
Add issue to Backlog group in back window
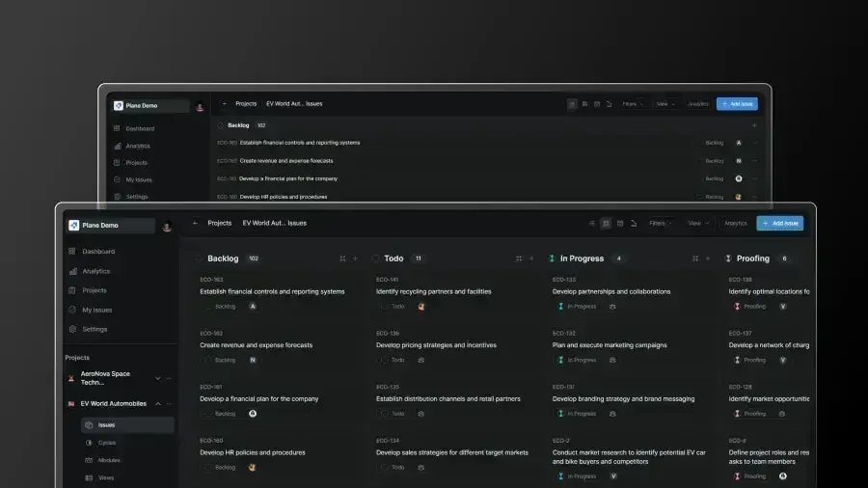pyautogui.click(x=754, y=125)
